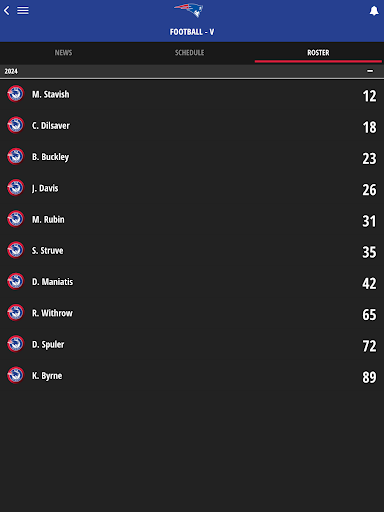Tap C. Dilsaver's player avatar icon

16,125
